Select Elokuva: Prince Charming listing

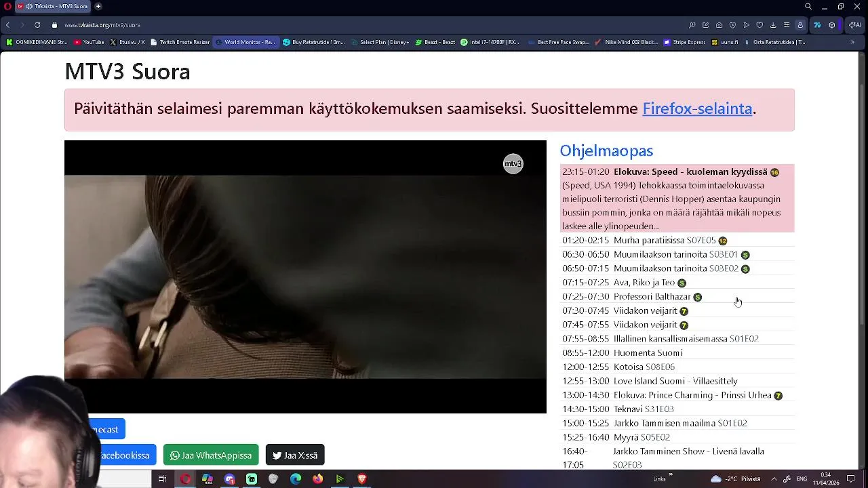click(677, 395)
